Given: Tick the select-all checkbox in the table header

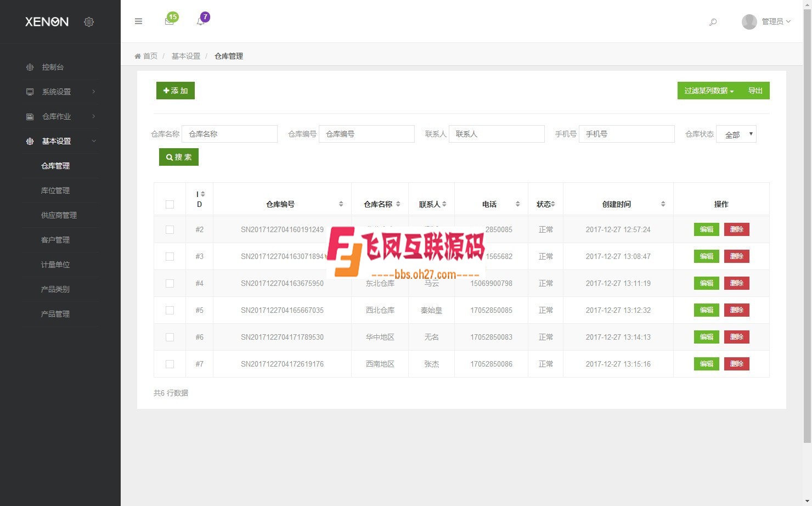Looking at the screenshot, I should click(170, 204).
